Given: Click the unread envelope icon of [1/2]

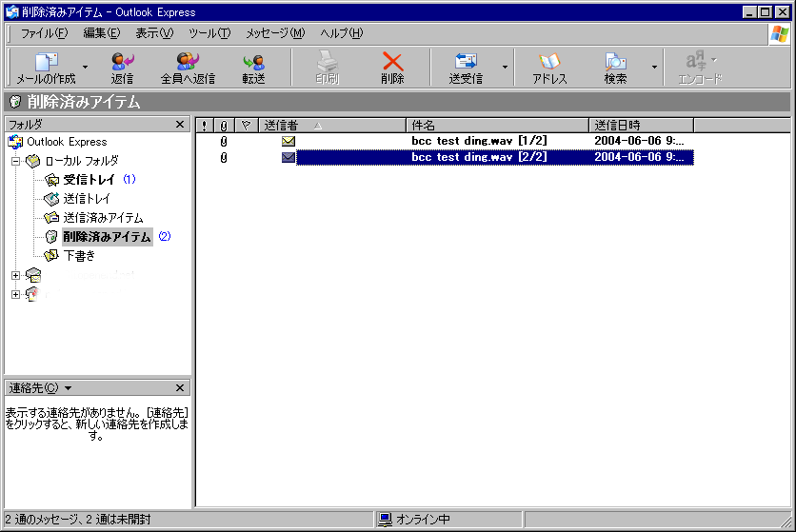Looking at the screenshot, I should click(289, 141).
